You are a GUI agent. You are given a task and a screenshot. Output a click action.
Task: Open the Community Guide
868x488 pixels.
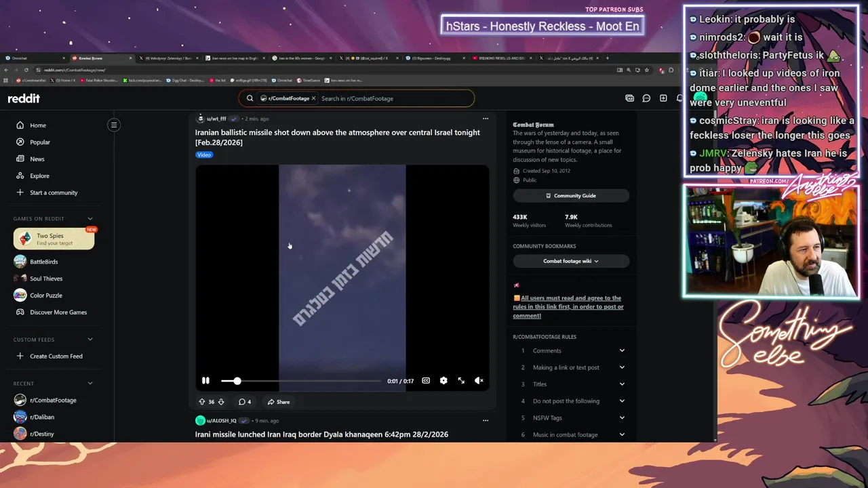pos(571,196)
